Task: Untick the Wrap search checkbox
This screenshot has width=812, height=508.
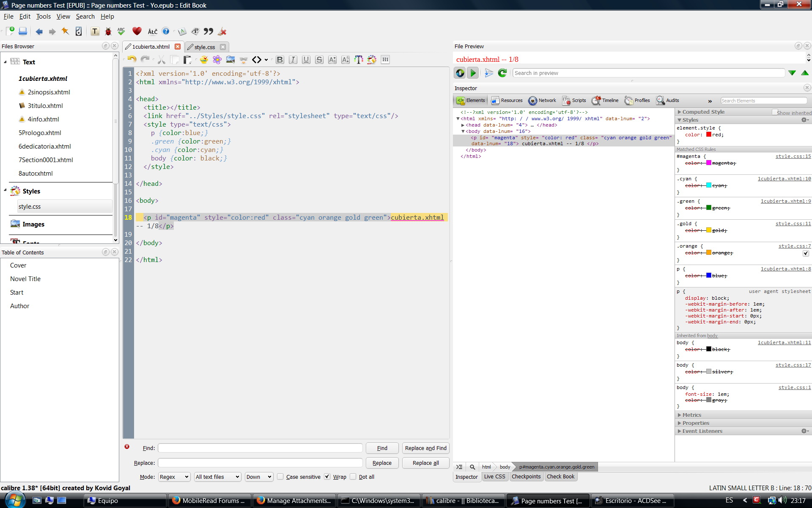Action: 327,477
